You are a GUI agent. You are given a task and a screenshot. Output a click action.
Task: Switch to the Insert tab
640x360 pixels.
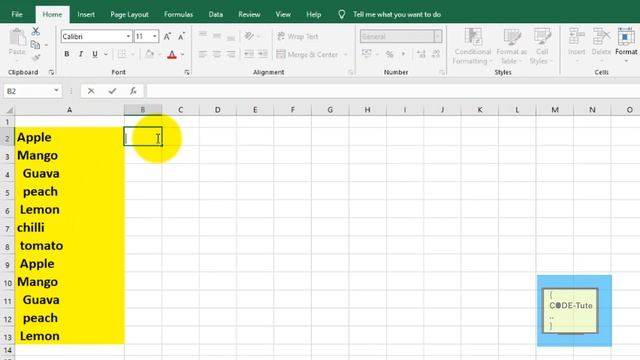86,14
